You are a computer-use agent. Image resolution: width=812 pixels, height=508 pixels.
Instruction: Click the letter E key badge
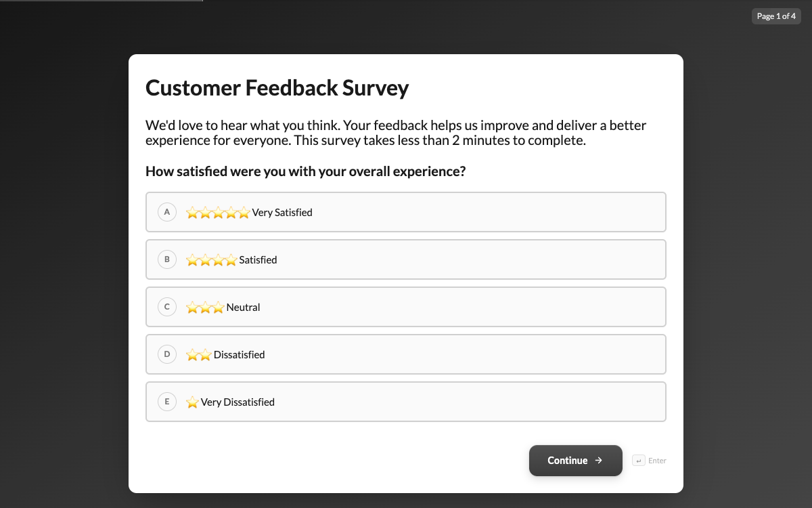click(167, 402)
